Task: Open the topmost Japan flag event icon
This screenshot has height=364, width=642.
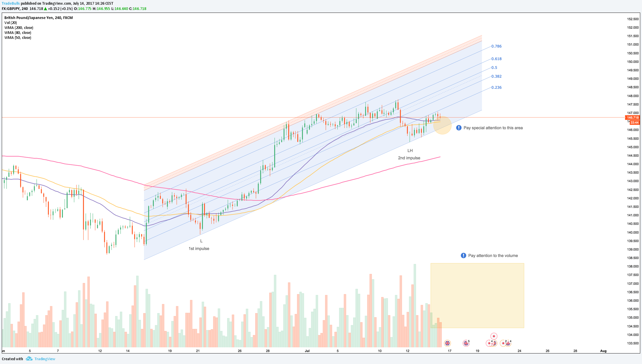Action: [494, 336]
